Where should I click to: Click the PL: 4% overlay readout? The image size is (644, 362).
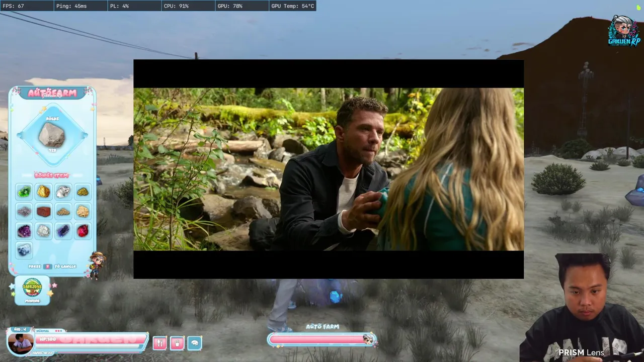[134, 6]
